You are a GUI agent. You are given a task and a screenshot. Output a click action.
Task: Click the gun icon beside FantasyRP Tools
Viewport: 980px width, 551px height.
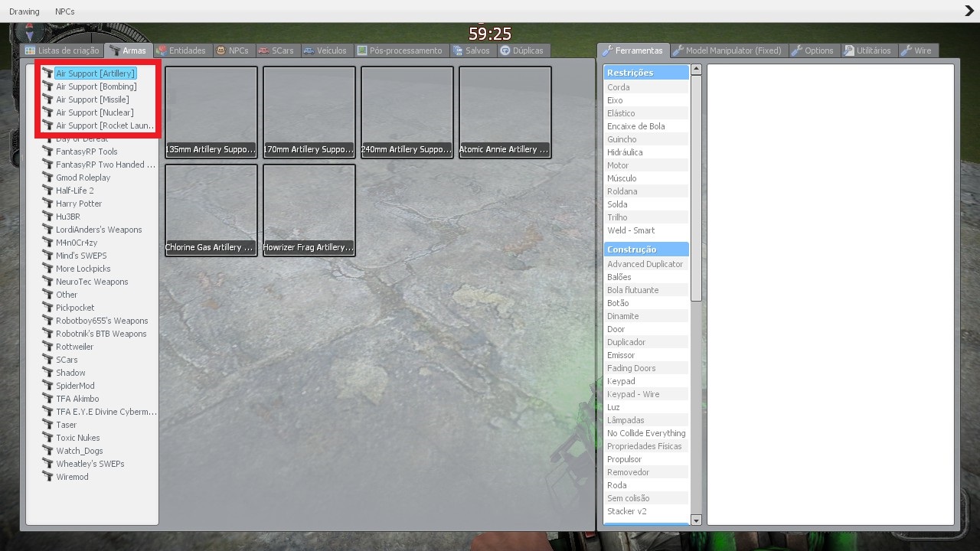(x=47, y=152)
